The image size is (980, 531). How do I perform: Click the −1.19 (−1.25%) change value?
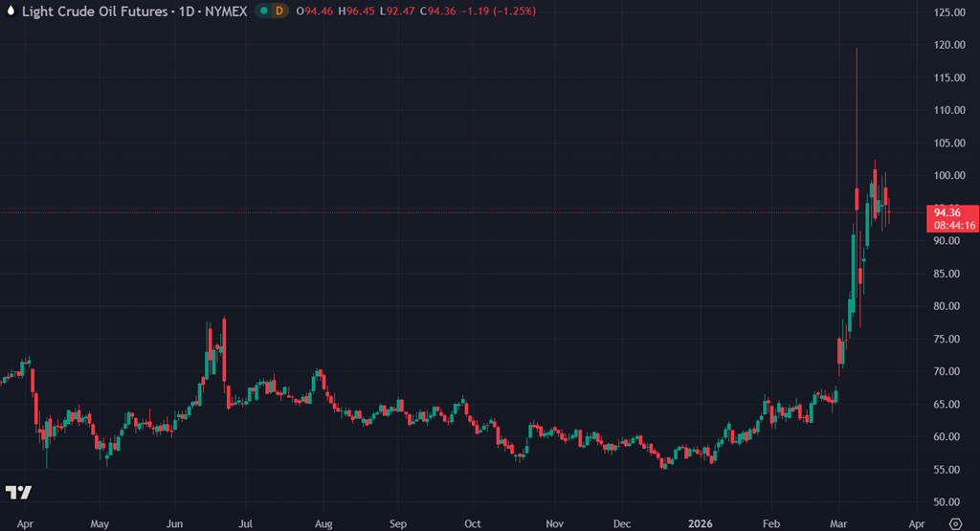(x=496, y=11)
